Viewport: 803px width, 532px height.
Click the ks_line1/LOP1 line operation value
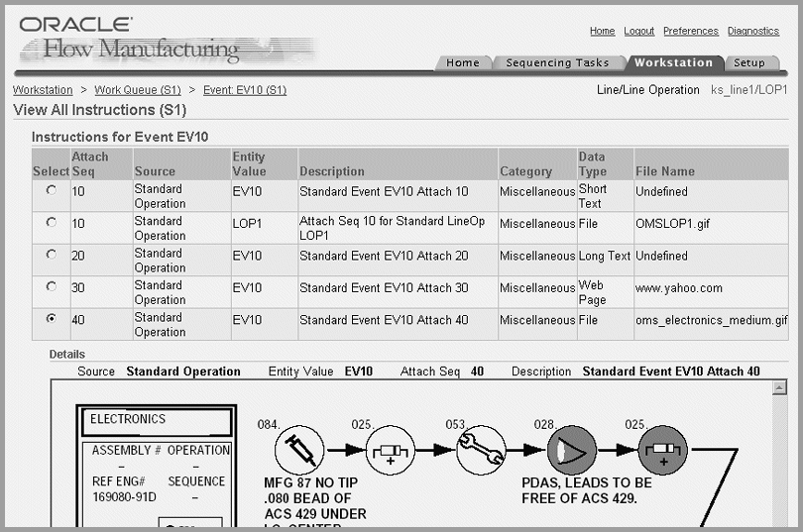748,90
